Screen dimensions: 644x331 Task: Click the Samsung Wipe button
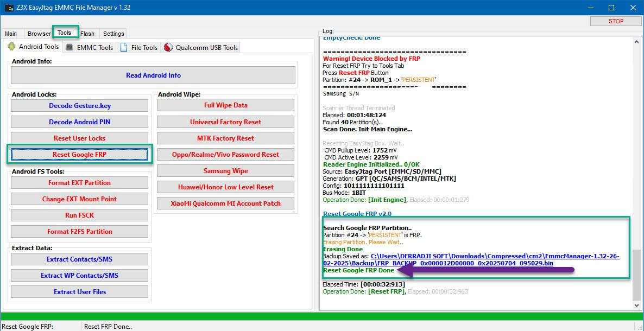(x=225, y=171)
